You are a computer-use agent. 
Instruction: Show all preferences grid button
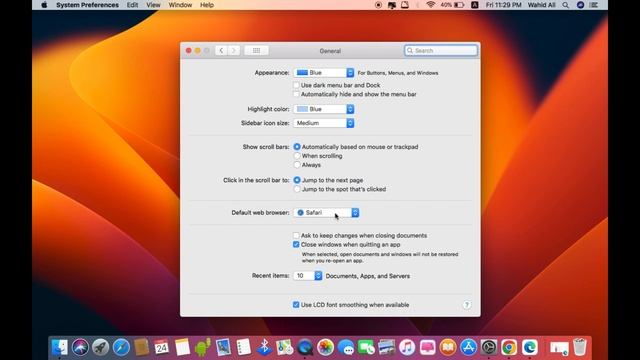tap(256, 51)
